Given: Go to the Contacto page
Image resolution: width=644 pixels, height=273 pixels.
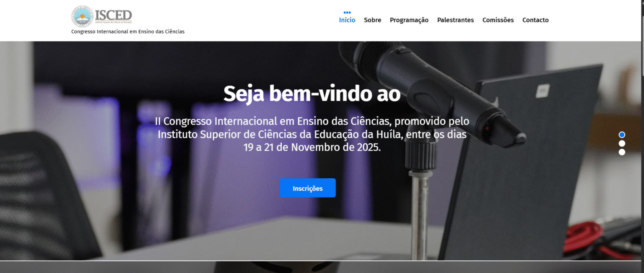Looking at the screenshot, I should 535,20.
